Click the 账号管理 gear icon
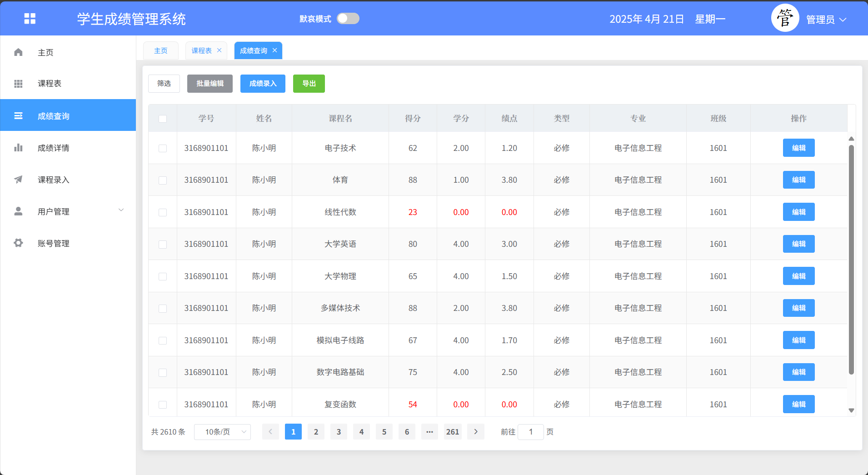The height and width of the screenshot is (475, 868). coord(18,243)
